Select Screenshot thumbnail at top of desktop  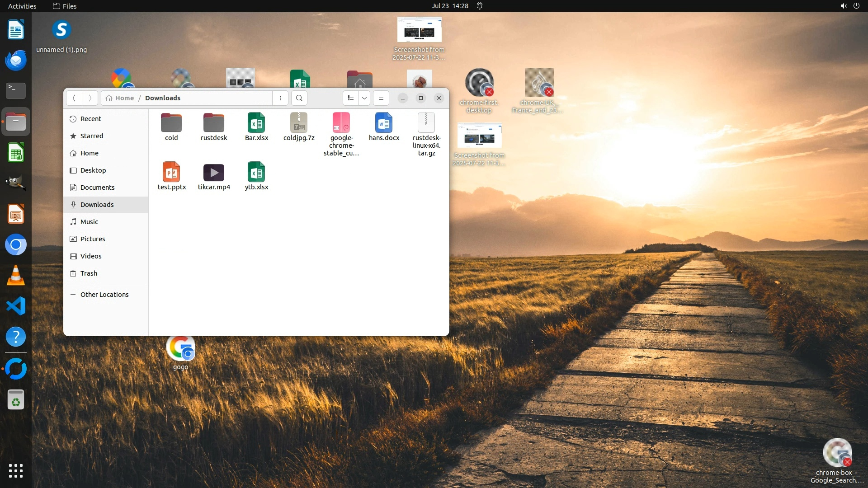(419, 30)
